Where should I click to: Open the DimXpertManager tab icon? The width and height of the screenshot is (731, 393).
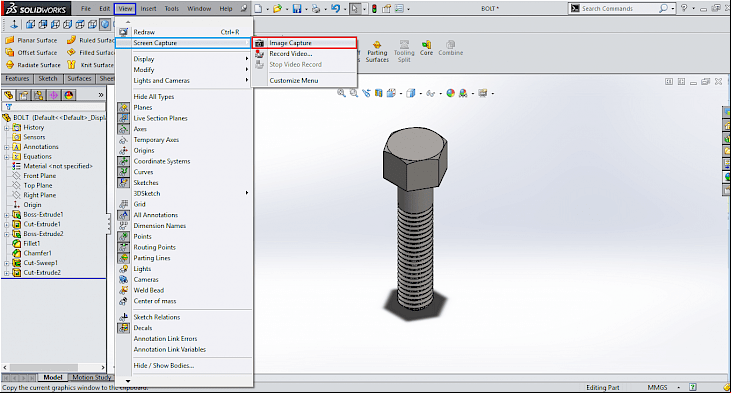(54, 95)
